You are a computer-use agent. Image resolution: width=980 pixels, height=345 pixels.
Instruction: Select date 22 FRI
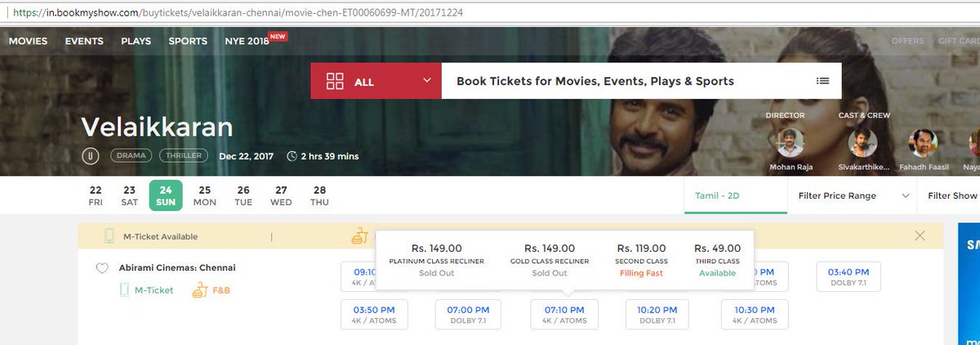click(x=96, y=195)
